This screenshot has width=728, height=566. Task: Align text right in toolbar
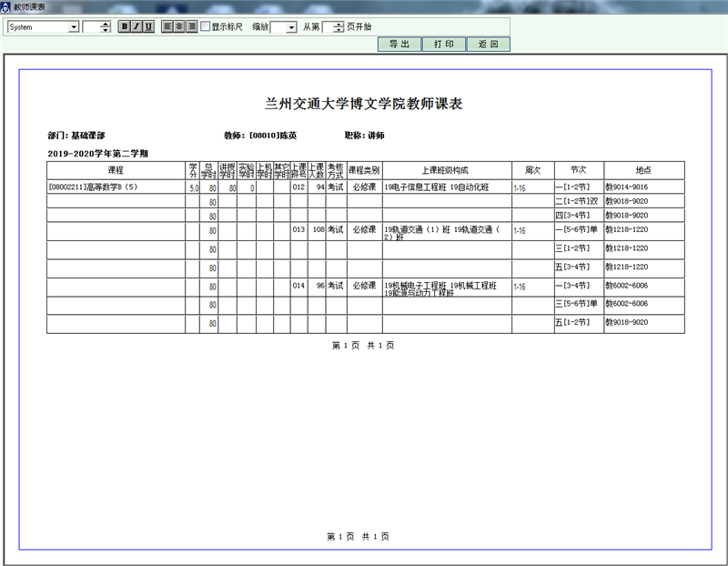point(191,26)
